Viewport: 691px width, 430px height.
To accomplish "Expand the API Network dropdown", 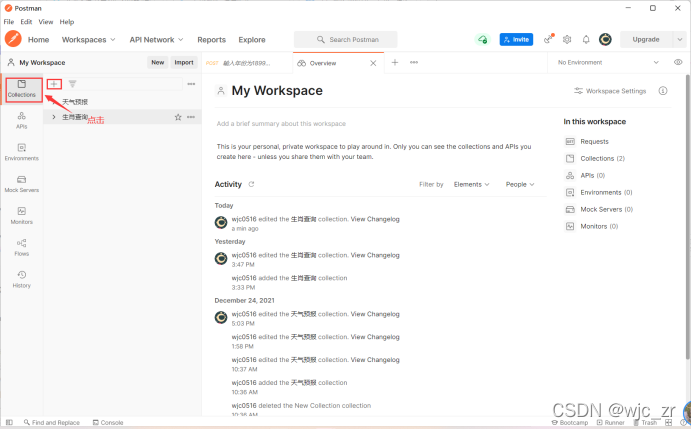I will click(x=156, y=40).
